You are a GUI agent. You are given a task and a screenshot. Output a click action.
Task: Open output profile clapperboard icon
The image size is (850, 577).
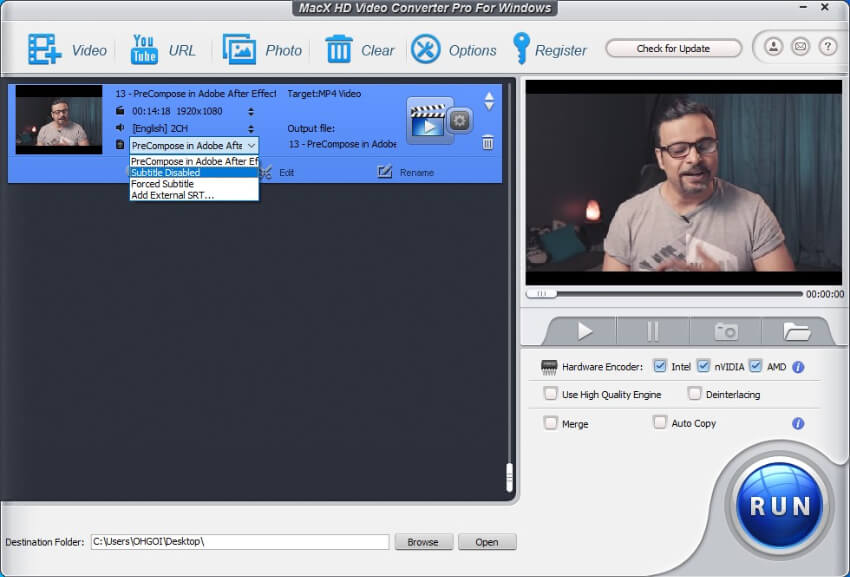(x=429, y=120)
